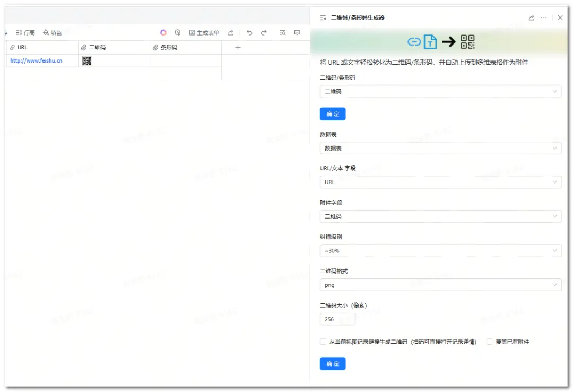Click the QR size input field showing 256
573x392 pixels.
click(337, 319)
